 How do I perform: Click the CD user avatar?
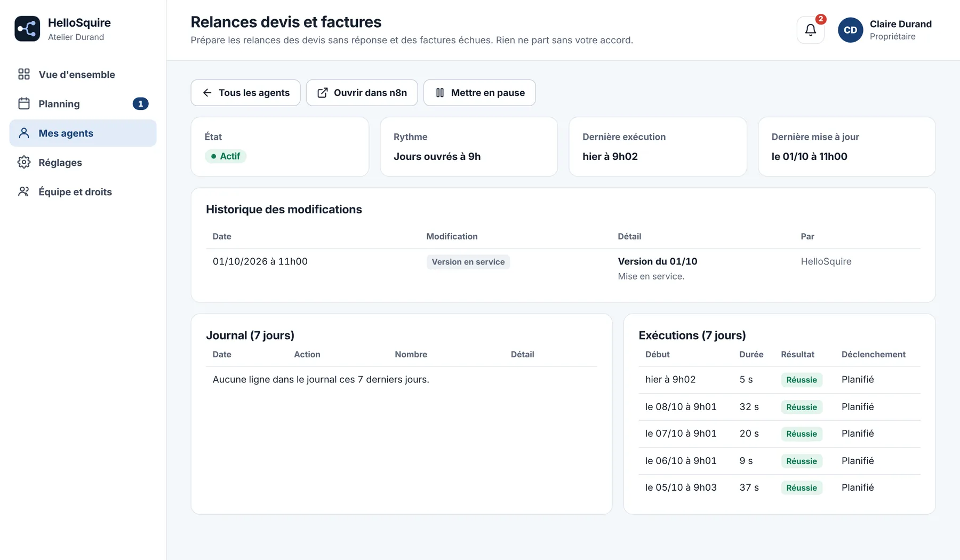850,30
